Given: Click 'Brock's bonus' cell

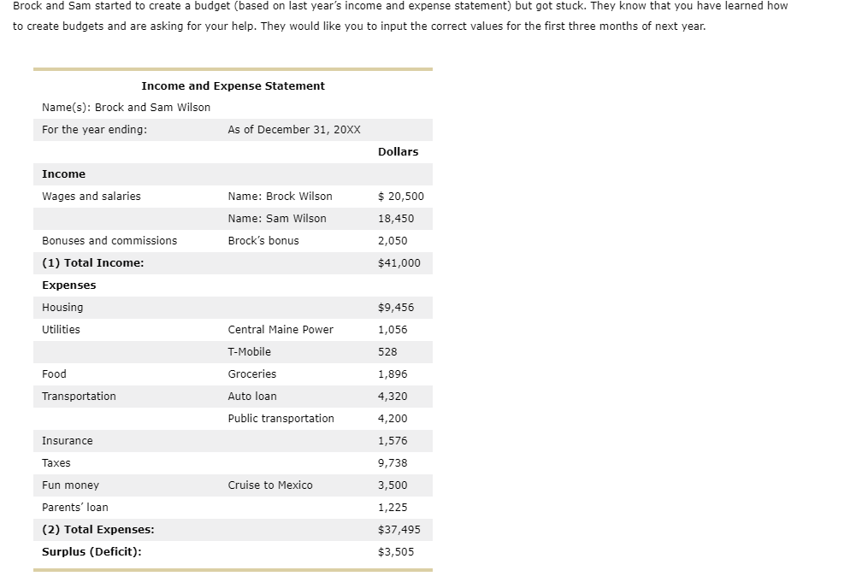Looking at the screenshot, I should pyautogui.click(x=263, y=241).
